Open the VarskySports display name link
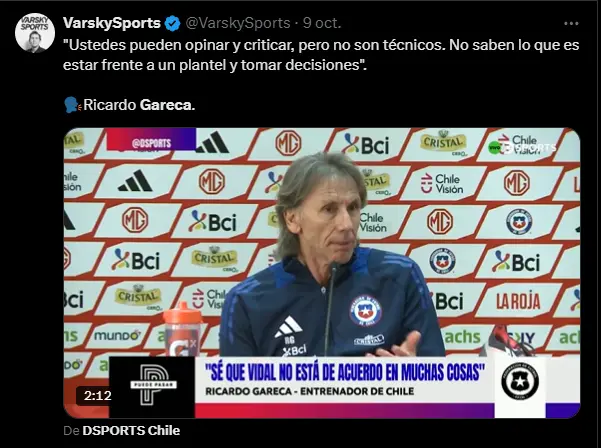Image resolution: width=601 pixels, height=448 pixels. click(x=112, y=23)
